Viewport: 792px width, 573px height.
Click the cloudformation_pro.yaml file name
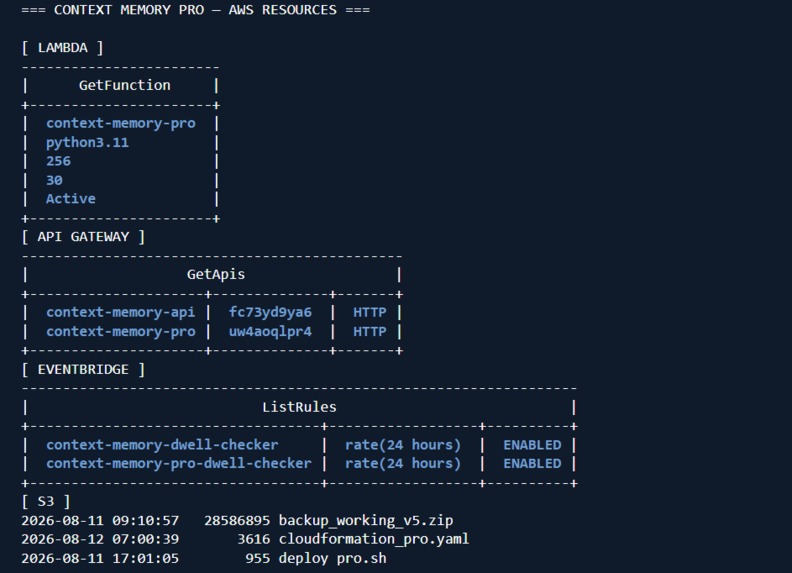click(x=374, y=539)
